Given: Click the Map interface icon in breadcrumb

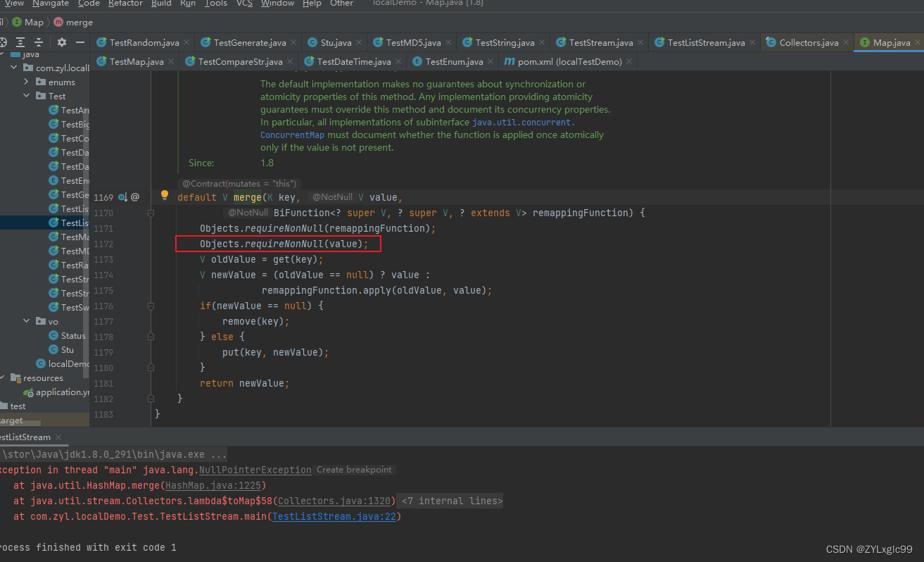Looking at the screenshot, I should coord(18,23).
